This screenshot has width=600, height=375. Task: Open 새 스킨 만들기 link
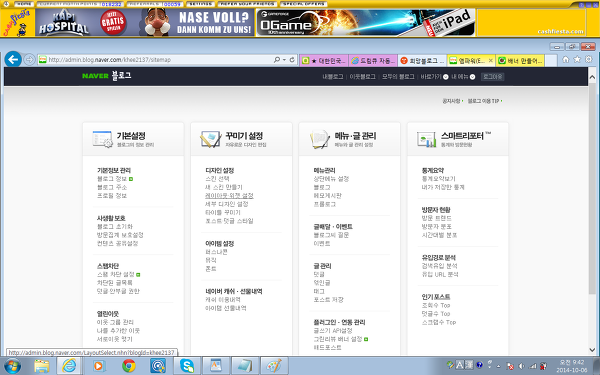tap(224, 187)
